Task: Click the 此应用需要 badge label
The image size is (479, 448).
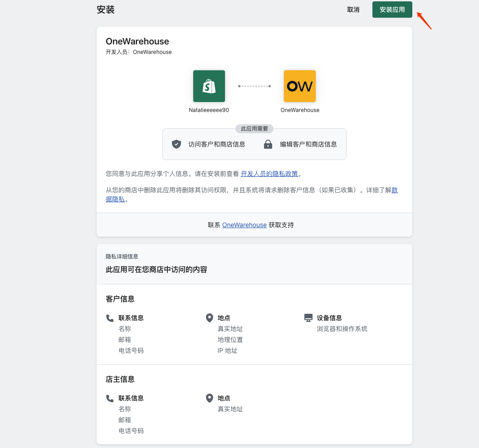Action: [254, 129]
